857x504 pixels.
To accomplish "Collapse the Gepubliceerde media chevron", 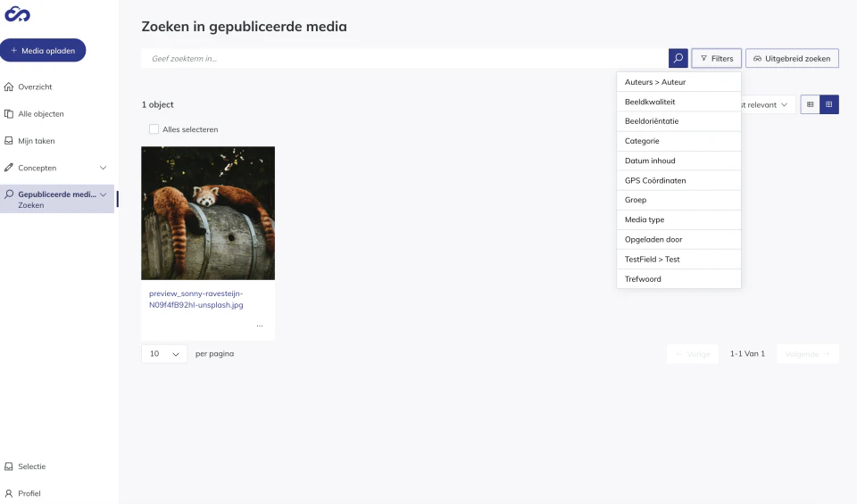I will click(x=103, y=194).
